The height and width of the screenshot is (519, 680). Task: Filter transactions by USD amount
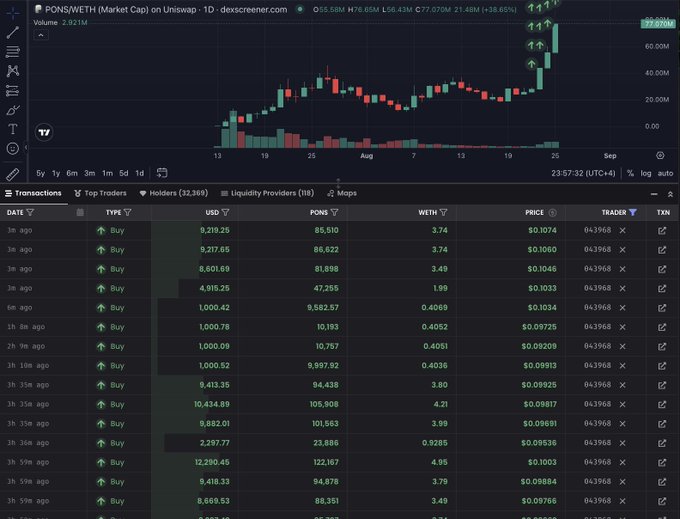pyautogui.click(x=226, y=212)
